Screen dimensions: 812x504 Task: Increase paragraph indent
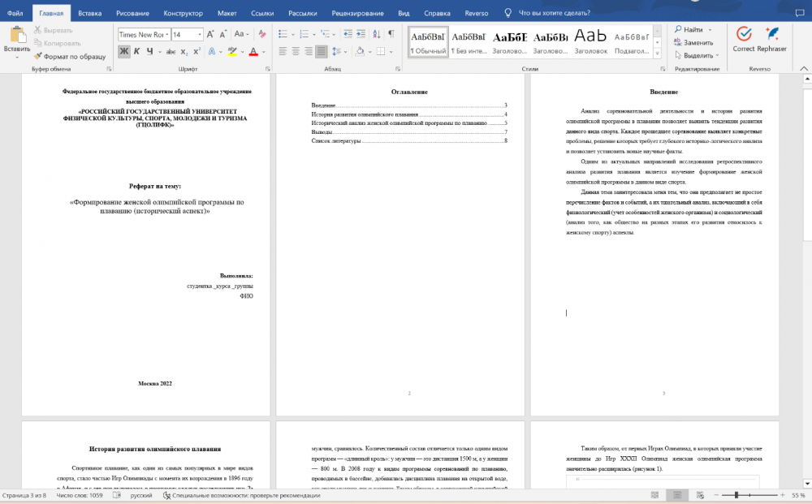(x=361, y=35)
